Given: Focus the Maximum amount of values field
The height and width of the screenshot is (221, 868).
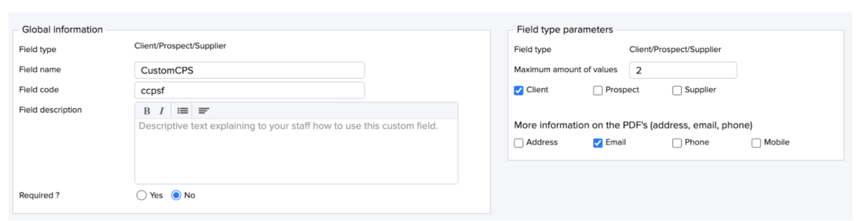Looking at the screenshot, I should (x=683, y=70).
